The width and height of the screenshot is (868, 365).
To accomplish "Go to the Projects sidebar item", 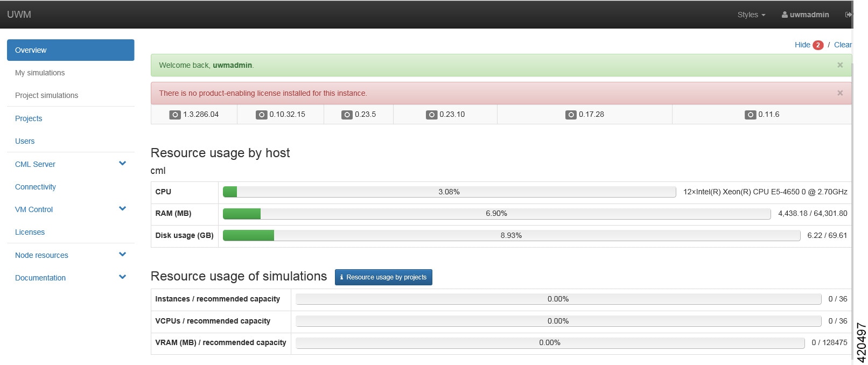I will (29, 118).
